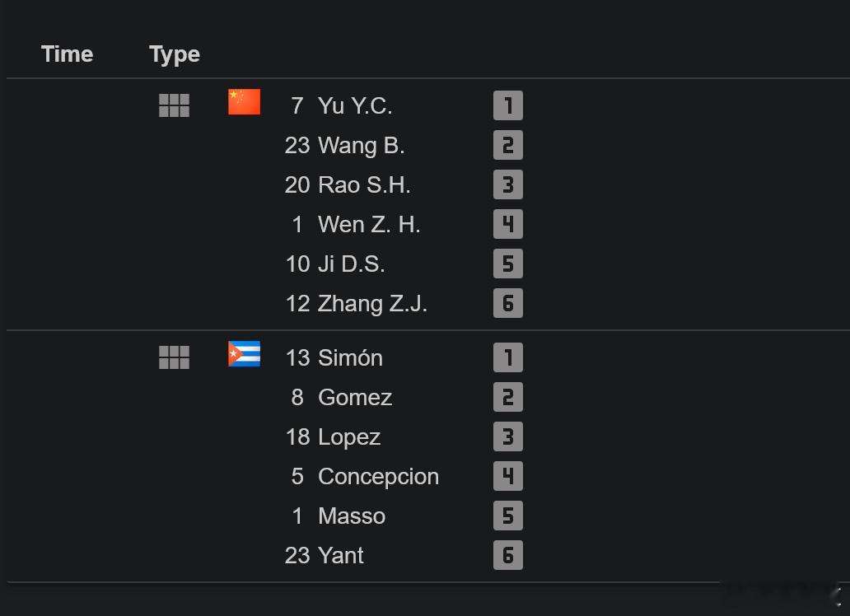Click jersey number 7 of Yu Y.C.
Viewport: 850px width, 616px height.
tap(297, 105)
